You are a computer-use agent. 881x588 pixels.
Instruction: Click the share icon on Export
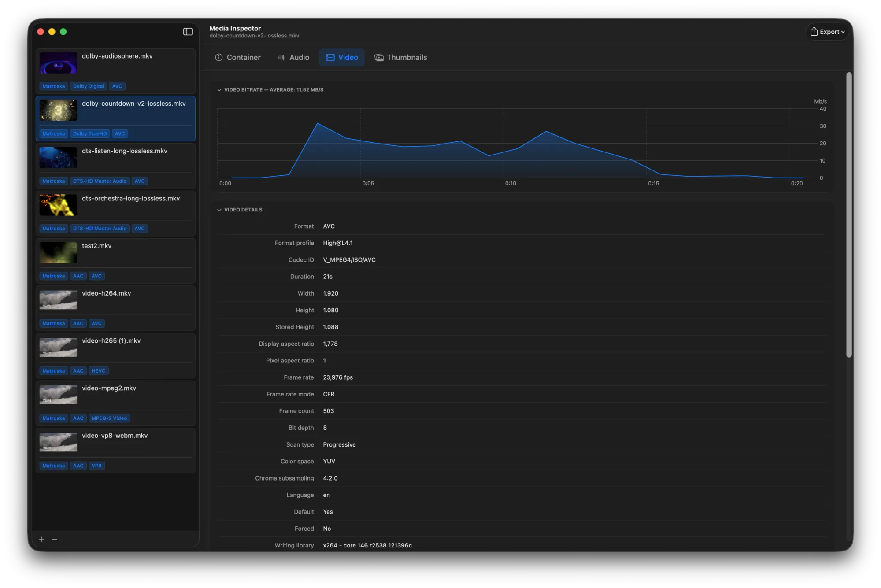coord(814,31)
